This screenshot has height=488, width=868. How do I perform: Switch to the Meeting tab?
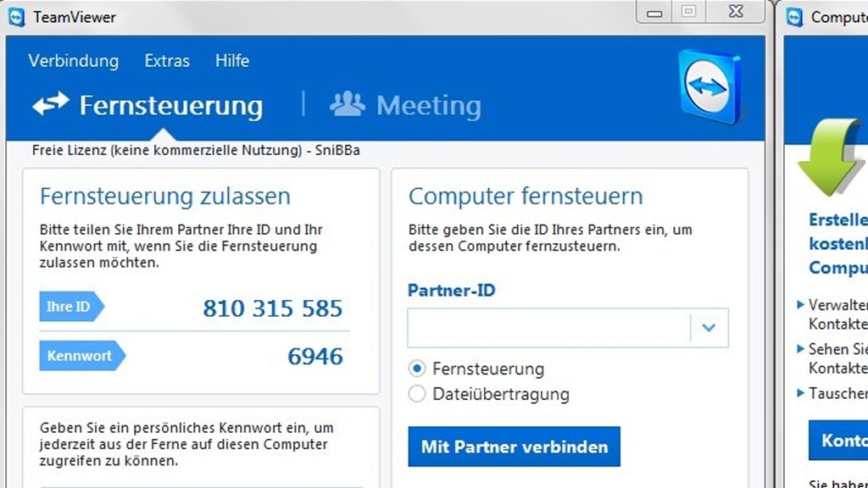[405, 105]
